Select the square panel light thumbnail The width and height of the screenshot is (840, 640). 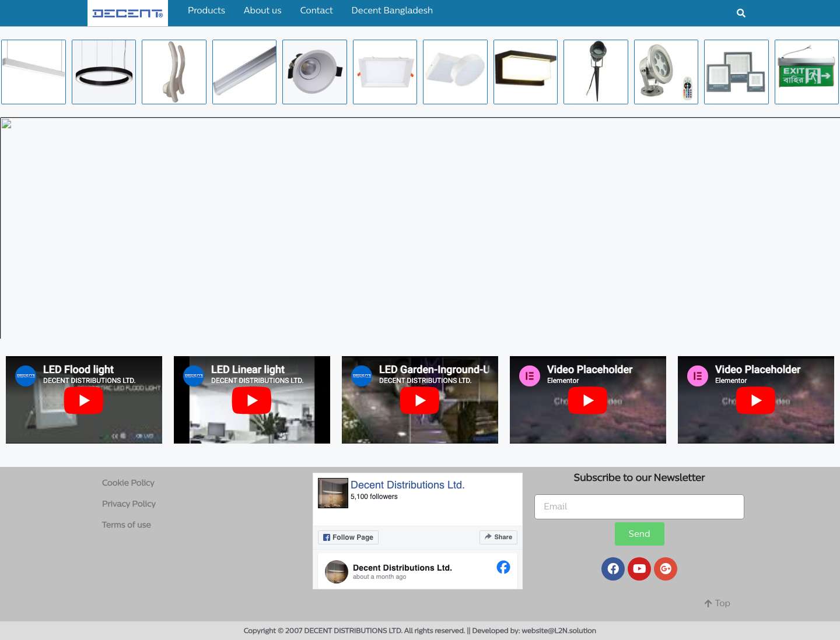(385, 72)
